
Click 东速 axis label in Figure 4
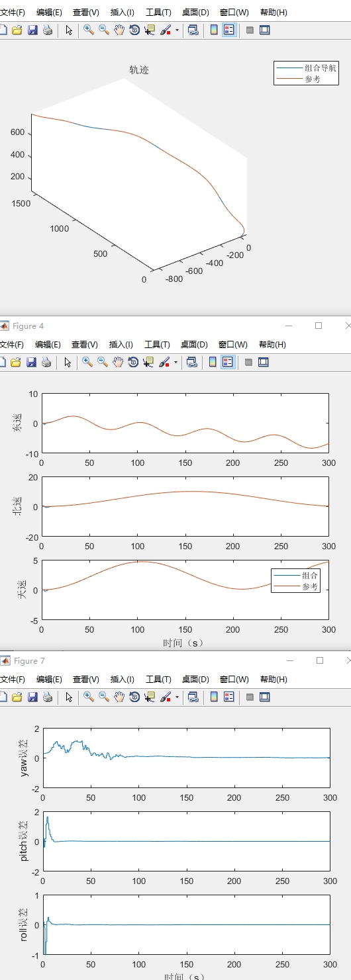point(18,423)
